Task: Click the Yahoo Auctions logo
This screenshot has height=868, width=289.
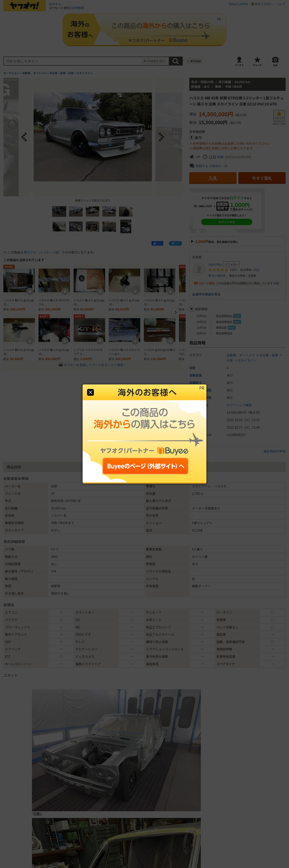Action: click(x=24, y=6)
